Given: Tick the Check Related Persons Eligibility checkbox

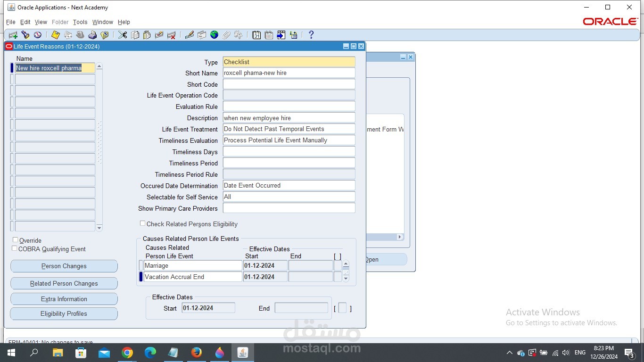Looking at the screenshot, I should click(142, 223).
